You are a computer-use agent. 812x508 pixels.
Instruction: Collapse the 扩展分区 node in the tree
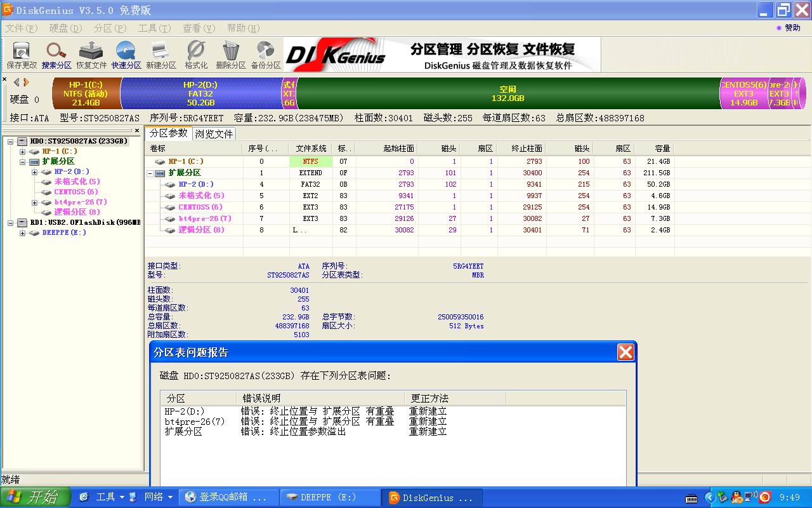[x=23, y=162]
